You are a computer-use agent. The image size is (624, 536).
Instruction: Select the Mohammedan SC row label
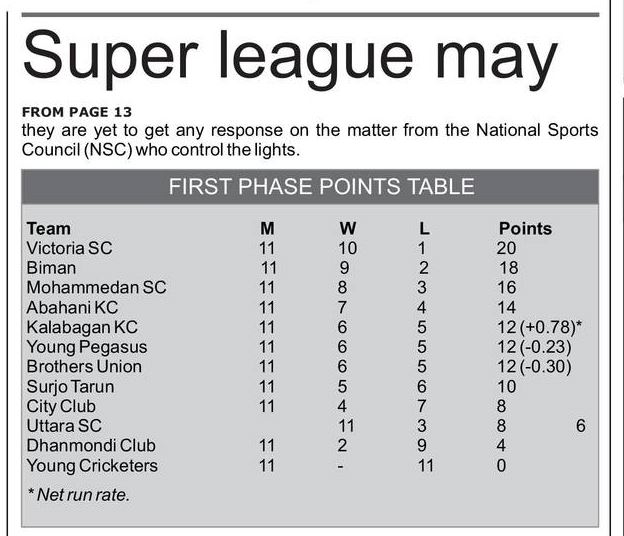coord(96,288)
